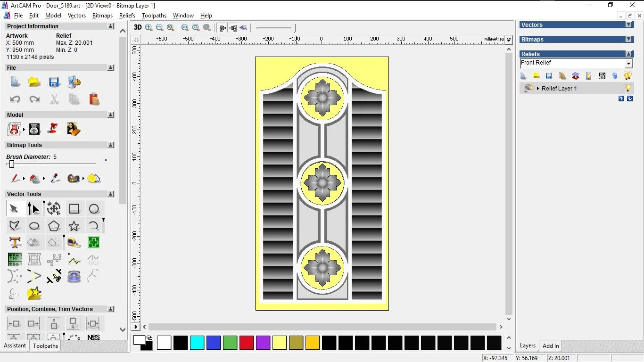Screen dimensions: 644x362
Task: Click the Brush Diameter slider handle
Action: (12, 164)
